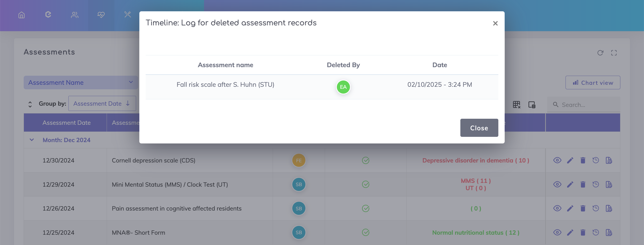Click the 'MMS ( 11 )' result text
Screen dimensions: 644x245
(x=476, y=181)
